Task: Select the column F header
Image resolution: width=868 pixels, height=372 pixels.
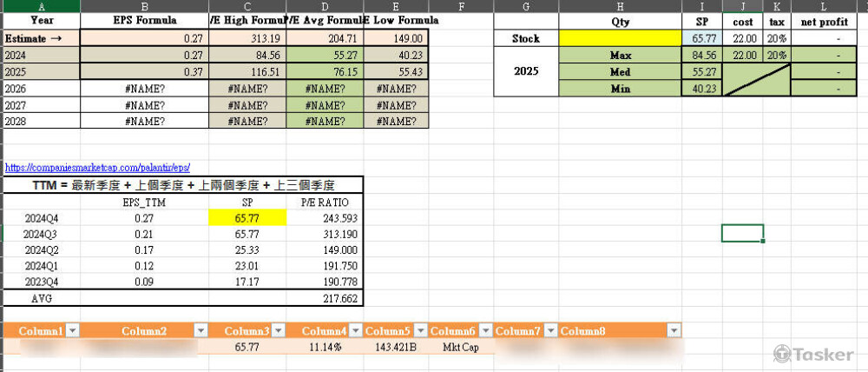Action: pos(460,6)
